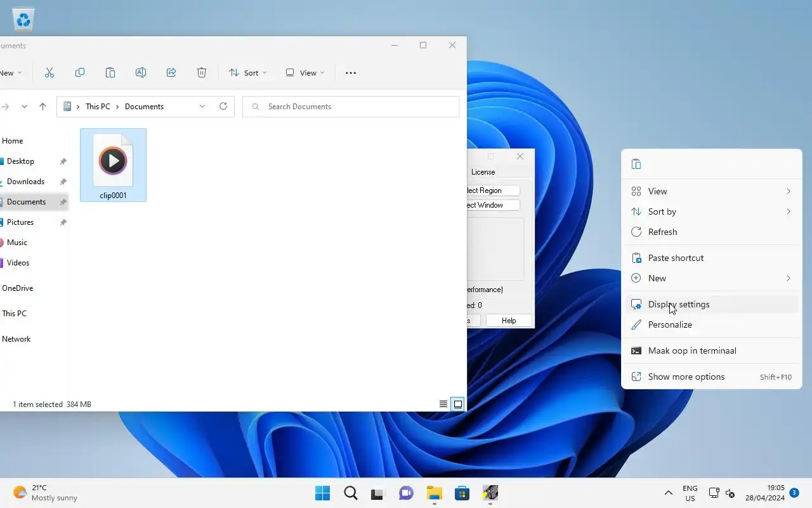Open the weather widget showing 21°C
The width and height of the screenshot is (812, 508).
45,493
